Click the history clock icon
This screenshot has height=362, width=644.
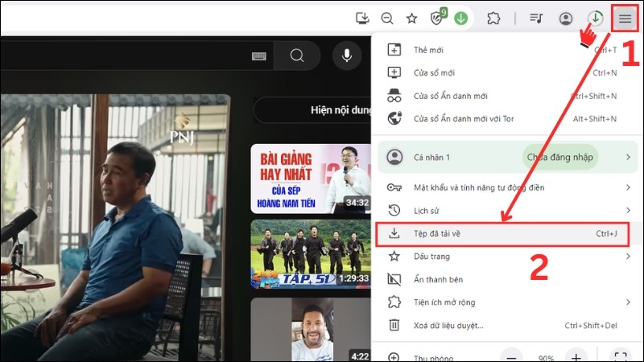(394, 210)
